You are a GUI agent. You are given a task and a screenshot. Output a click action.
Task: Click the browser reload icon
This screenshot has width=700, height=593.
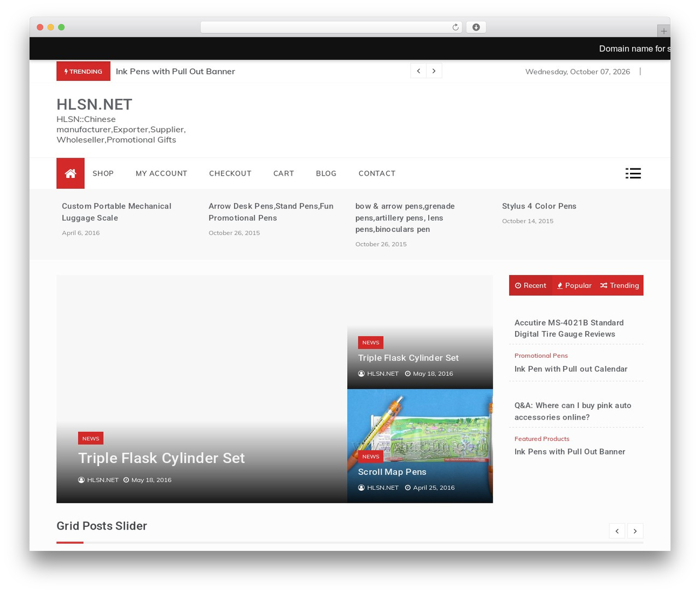[x=456, y=27]
